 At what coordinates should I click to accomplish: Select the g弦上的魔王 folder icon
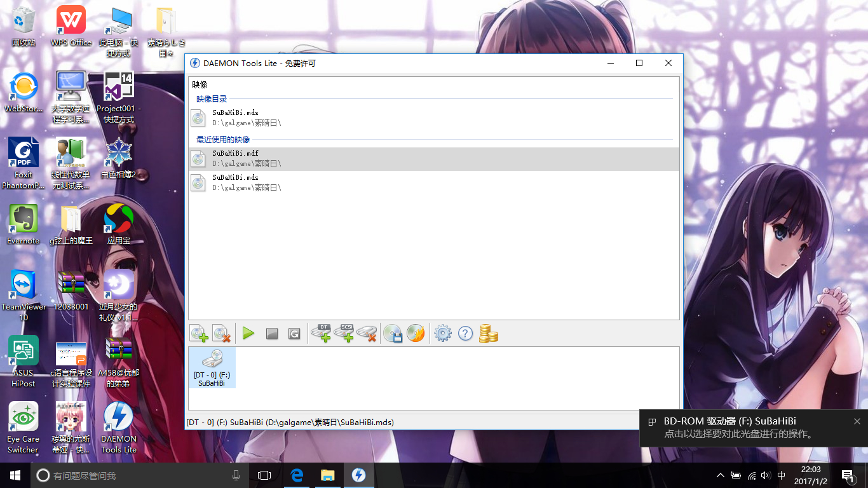coord(71,224)
